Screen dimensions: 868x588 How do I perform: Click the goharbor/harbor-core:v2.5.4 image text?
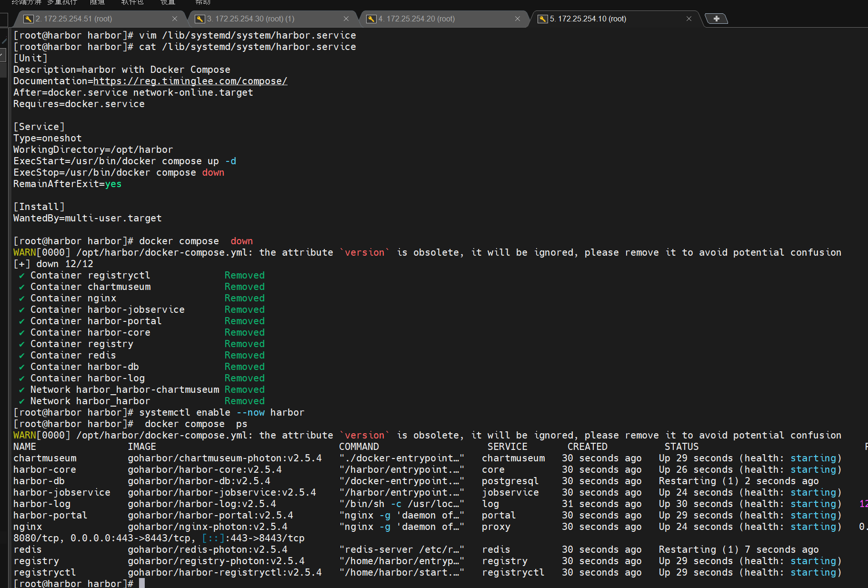(205, 469)
